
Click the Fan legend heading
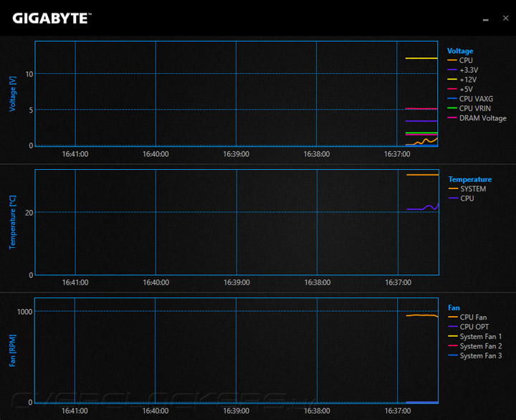[454, 307]
